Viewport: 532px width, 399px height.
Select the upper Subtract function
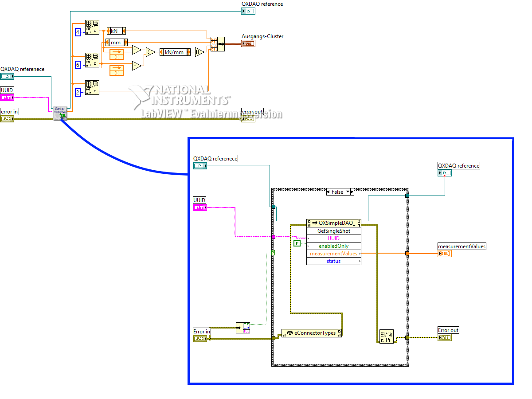[137, 50]
